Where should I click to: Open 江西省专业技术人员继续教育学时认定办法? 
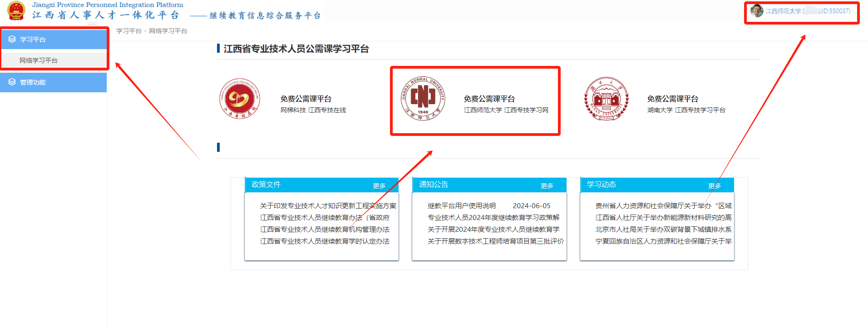325,241
